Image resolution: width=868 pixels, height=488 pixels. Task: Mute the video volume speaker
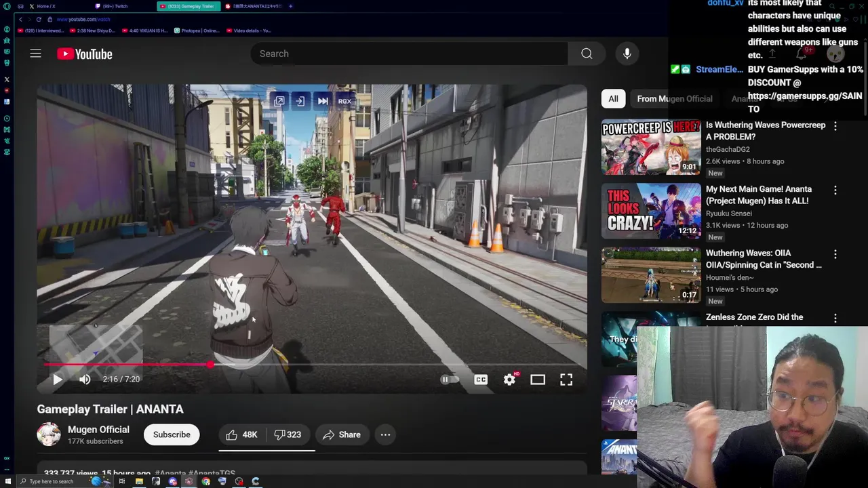click(x=85, y=380)
